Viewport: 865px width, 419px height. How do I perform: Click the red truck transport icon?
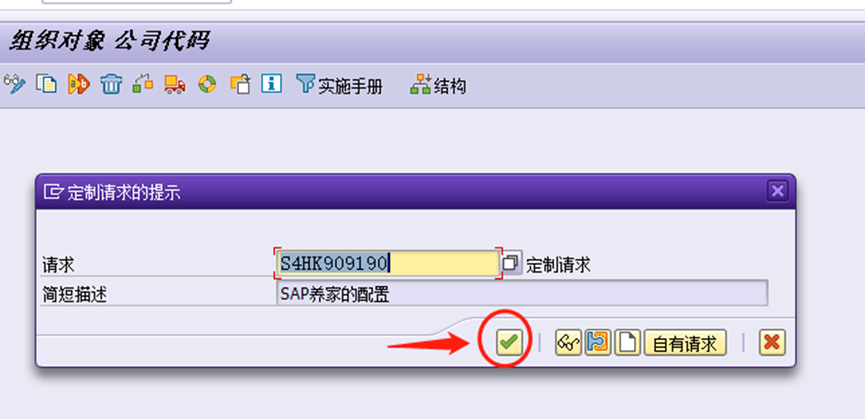[175, 84]
